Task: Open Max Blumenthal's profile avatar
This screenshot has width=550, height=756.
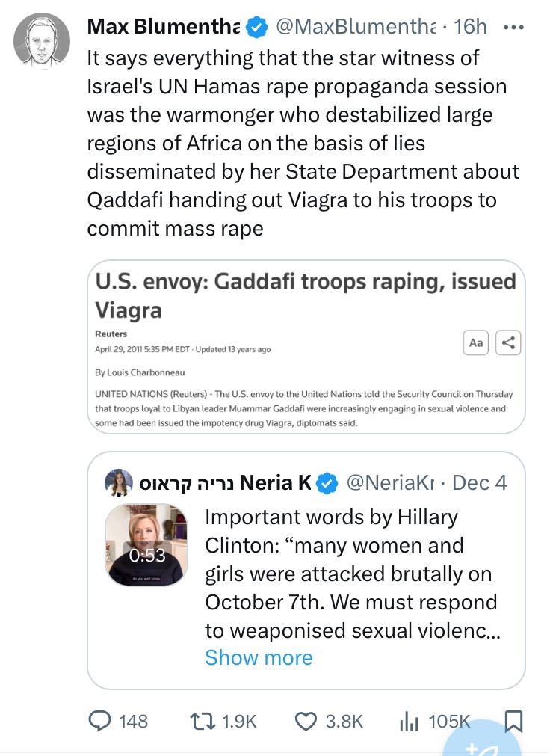Action: point(42,41)
